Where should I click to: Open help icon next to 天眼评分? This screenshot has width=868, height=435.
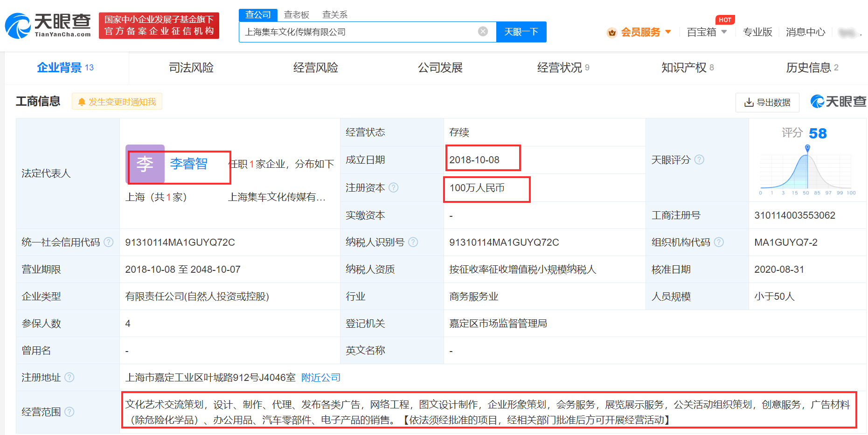point(699,160)
